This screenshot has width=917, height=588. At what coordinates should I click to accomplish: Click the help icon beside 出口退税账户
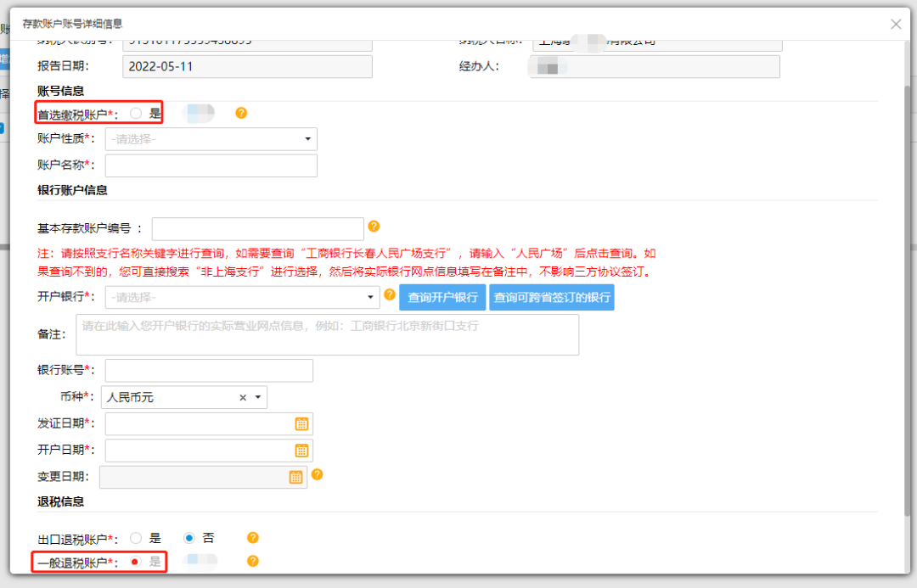point(252,537)
